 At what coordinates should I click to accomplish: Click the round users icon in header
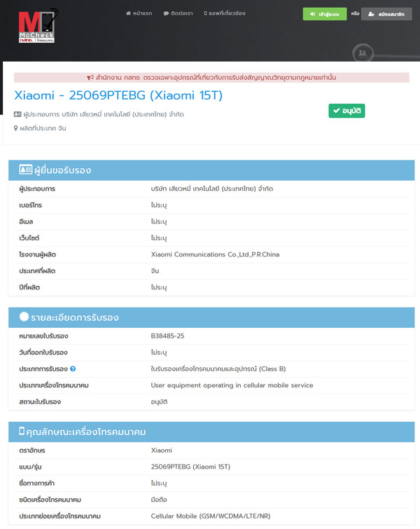tap(362, 52)
